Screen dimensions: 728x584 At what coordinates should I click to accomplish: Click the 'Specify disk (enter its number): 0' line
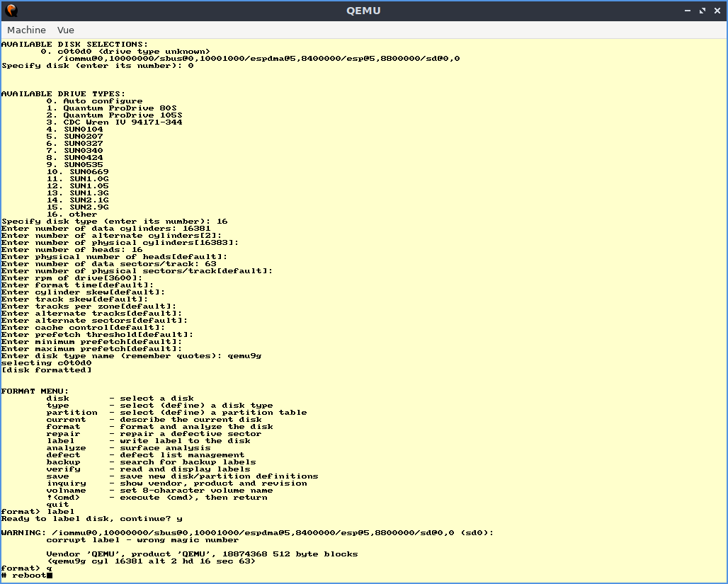click(x=98, y=66)
